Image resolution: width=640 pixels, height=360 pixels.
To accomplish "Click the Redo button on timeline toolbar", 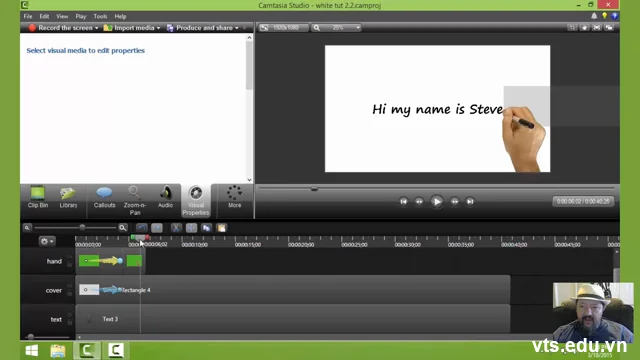I will click(x=157, y=228).
